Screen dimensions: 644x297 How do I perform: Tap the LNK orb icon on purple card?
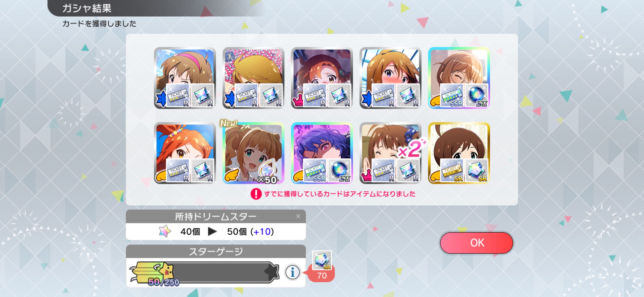339,171
